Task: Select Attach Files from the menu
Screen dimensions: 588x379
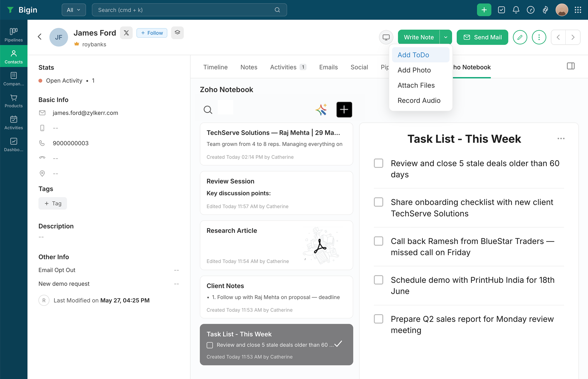Action: pyautogui.click(x=421, y=85)
